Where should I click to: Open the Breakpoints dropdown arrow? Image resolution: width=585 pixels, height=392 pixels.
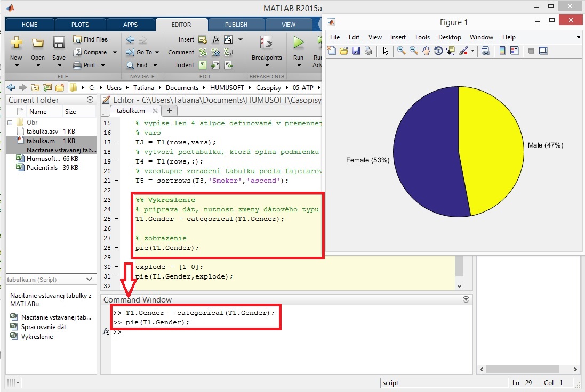point(267,66)
